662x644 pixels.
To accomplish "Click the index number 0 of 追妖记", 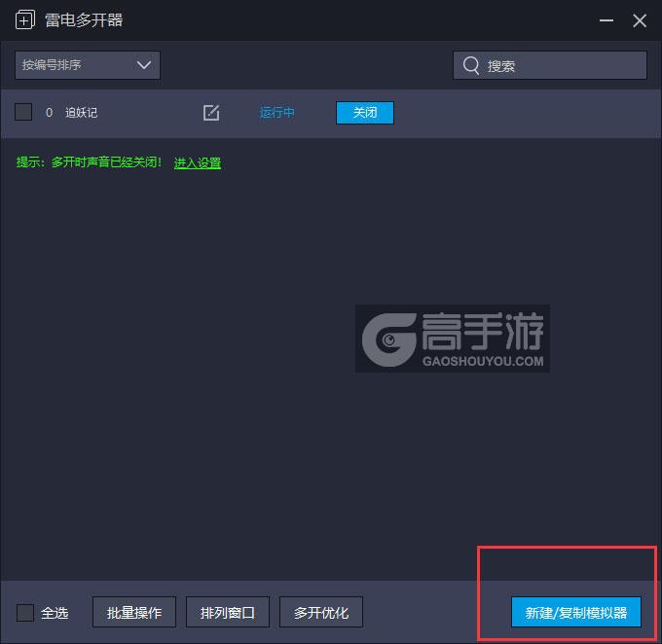I will click(x=49, y=113).
